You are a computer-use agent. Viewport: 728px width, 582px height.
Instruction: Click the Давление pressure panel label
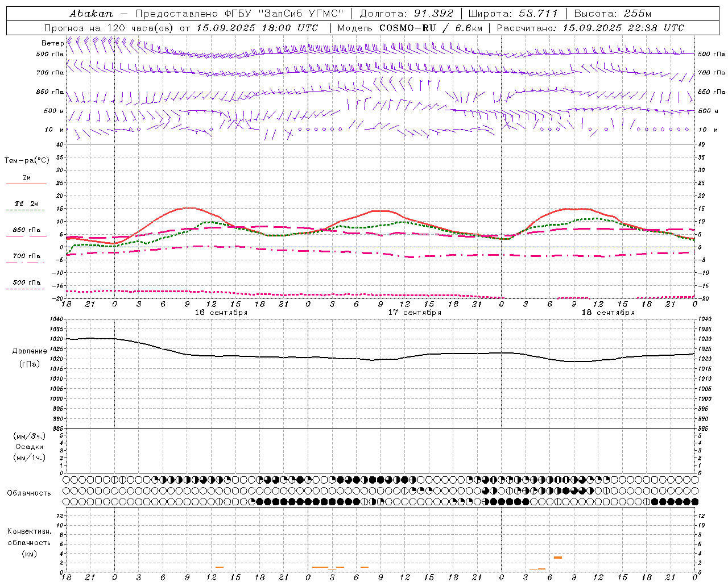pos(30,351)
